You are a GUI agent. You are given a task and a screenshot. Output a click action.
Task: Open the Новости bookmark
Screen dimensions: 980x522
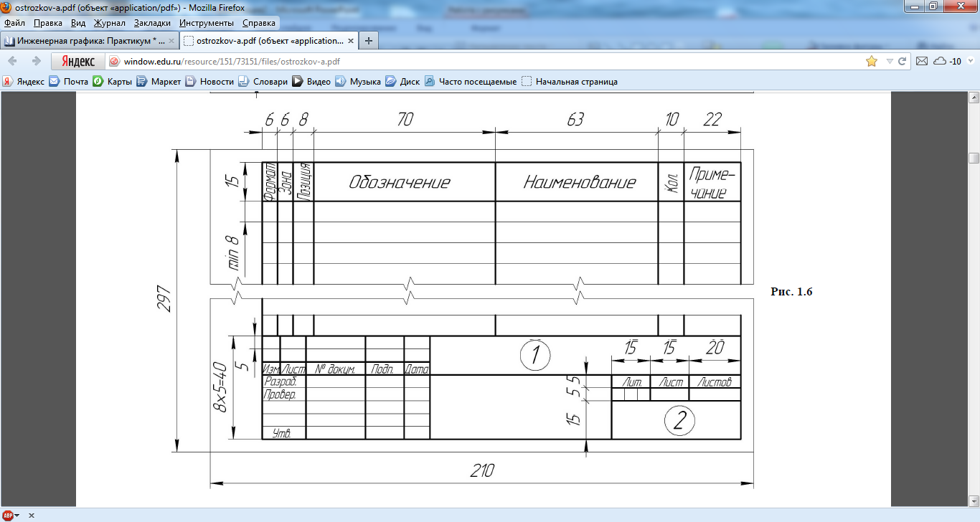tap(209, 82)
